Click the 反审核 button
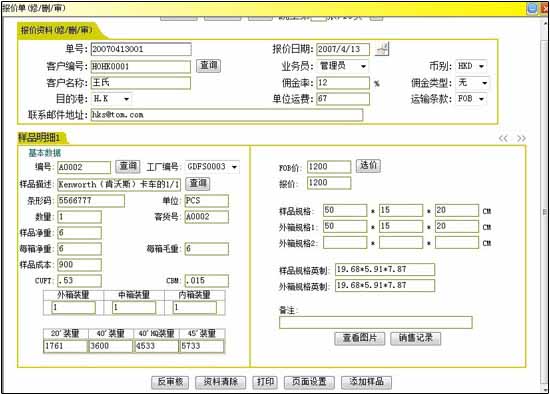This screenshot has height=394, width=550. 170,382
